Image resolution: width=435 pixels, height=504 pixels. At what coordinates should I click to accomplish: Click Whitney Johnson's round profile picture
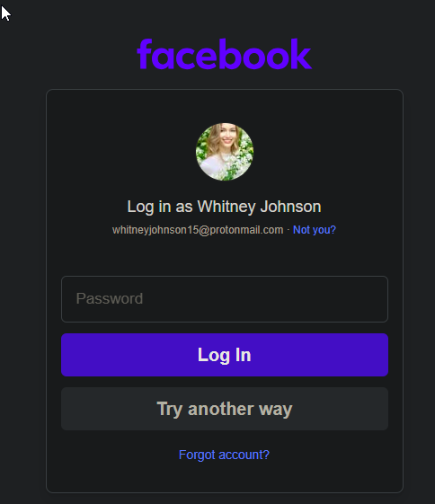225,152
